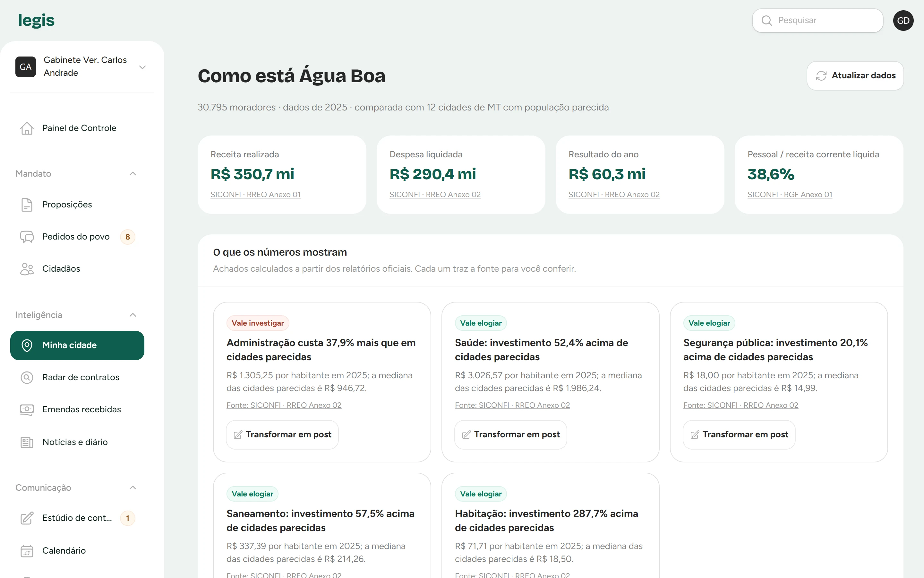The width and height of the screenshot is (924, 578).
Task: Click the pencil icon for Estúdio de conteúdo
Action: point(27,518)
